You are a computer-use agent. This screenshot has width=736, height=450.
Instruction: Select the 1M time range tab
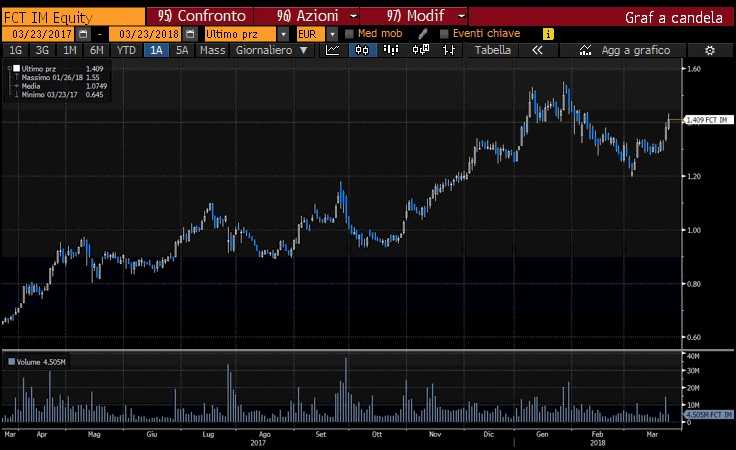[69, 50]
